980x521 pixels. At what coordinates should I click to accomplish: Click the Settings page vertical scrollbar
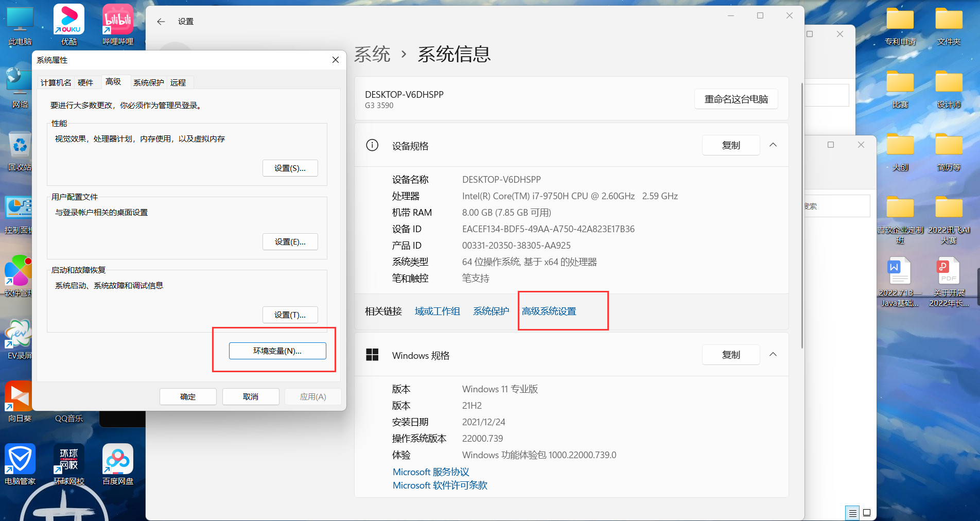(x=801, y=215)
